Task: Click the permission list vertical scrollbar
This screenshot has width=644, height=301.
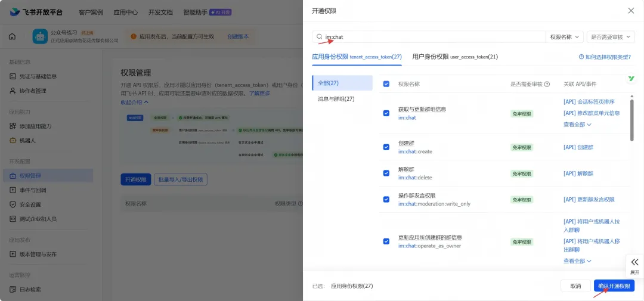Action: coord(631,119)
